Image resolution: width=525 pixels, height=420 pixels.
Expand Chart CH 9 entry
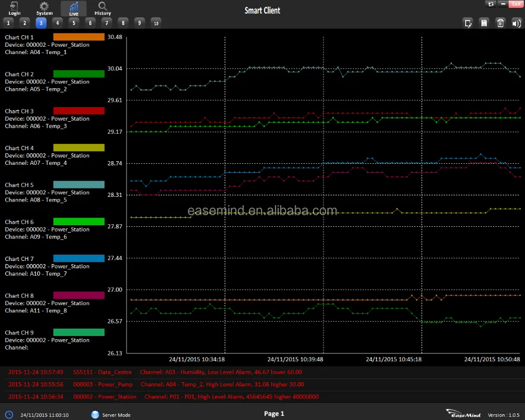(19, 332)
